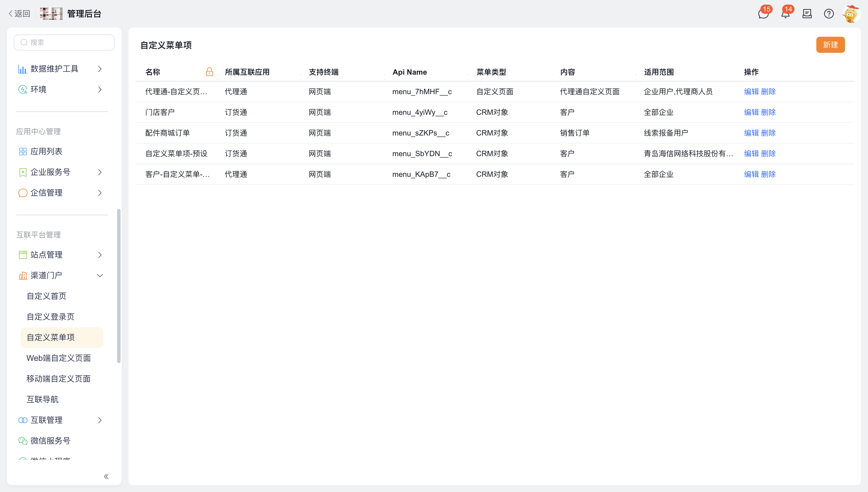Viewport: 868px width, 492px height.
Task: Click the company logo thumbnail in header
Action: (x=51, y=14)
